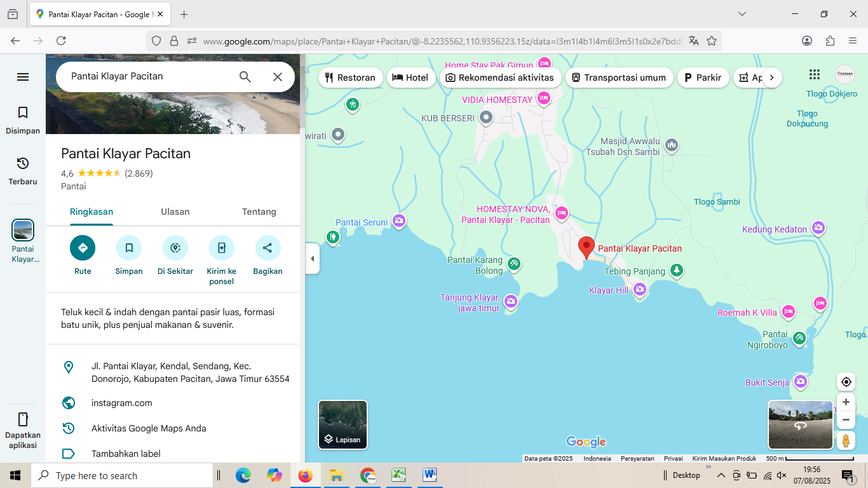Save the place using the Simpan icon
This screenshot has width=868, height=488.
[x=128, y=248]
